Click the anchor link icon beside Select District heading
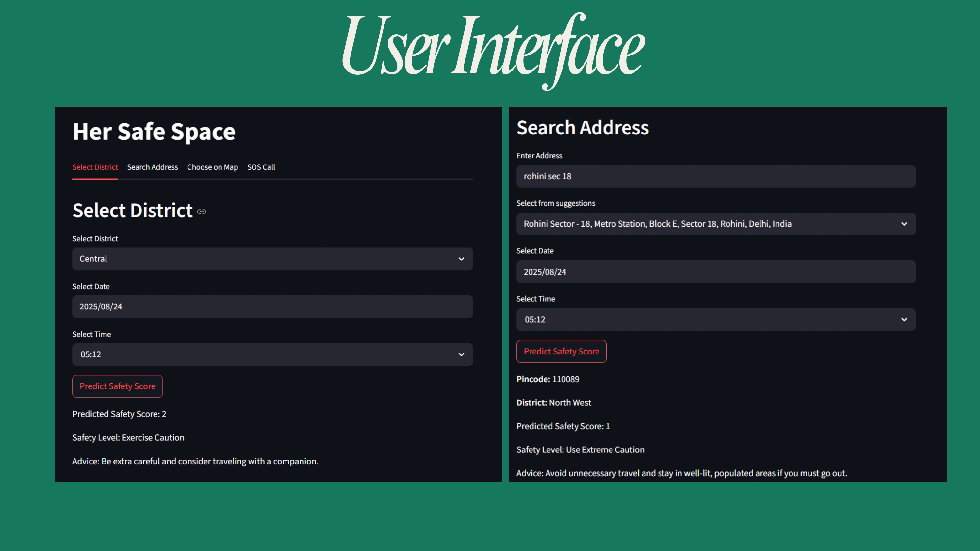Screen dimensions: 980x551 coord(202,212)
